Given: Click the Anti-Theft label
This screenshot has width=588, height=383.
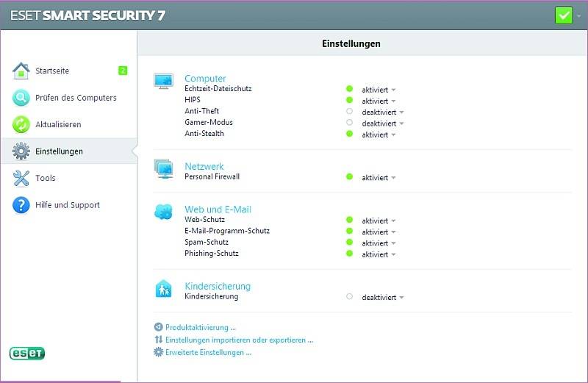Looking at the screenshot, I should point(201,111).
